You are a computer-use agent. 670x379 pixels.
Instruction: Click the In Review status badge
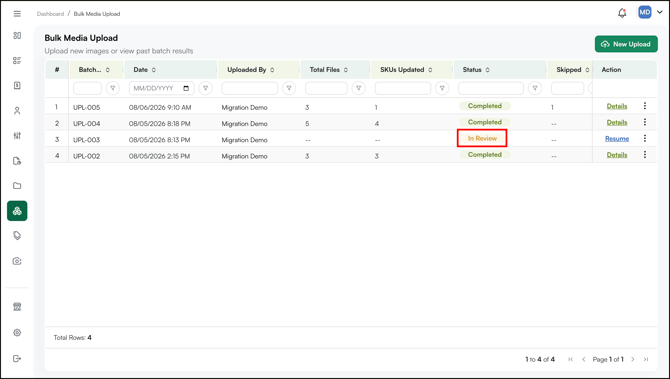[482, 138]
